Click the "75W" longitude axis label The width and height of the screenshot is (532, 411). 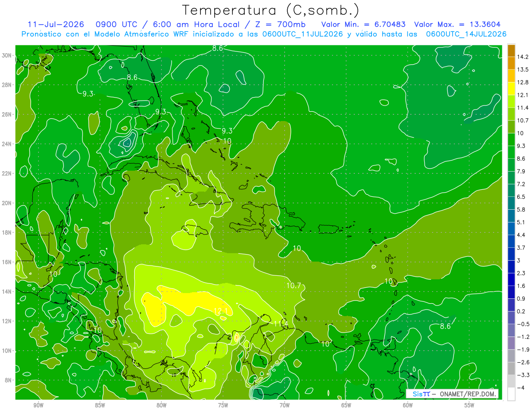click(223, 405)
